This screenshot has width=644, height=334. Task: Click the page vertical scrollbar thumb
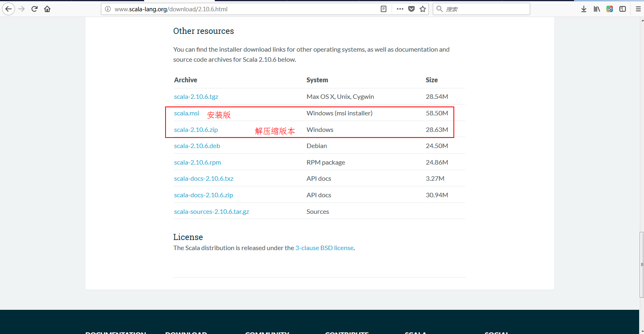pyautogui.click(x=642, y=265)
